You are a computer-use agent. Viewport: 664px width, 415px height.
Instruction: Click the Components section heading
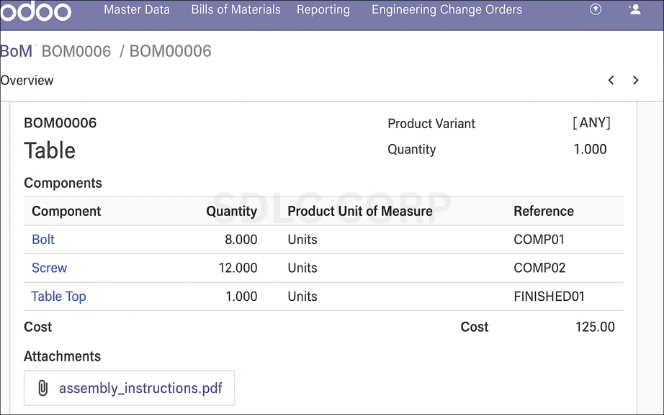pos(63,183)
